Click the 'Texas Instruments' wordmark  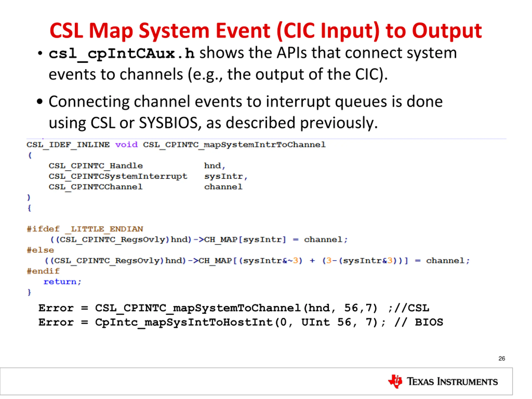click(452, 382)
